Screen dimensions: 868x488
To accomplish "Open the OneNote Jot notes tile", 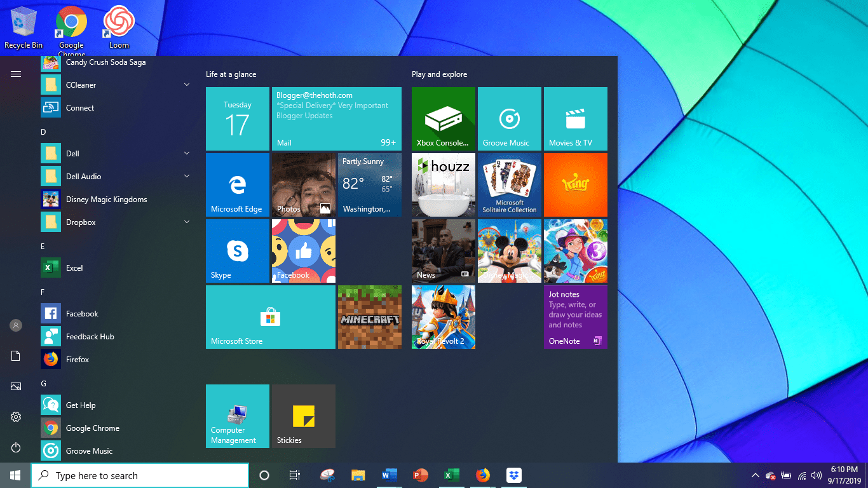I will click(x=576, y=317).
